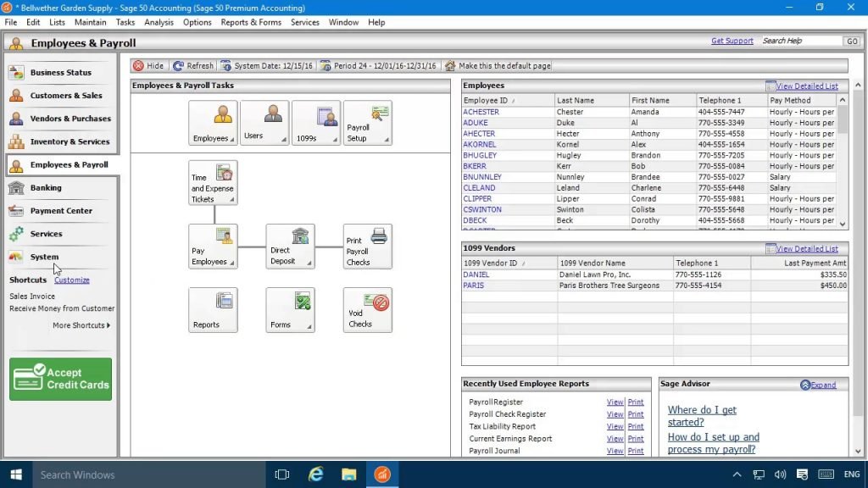Image resolution: width=868 pixels, height=488 pixels.
Task: Click the Task View taskbar icon
Action: point(282,474)
